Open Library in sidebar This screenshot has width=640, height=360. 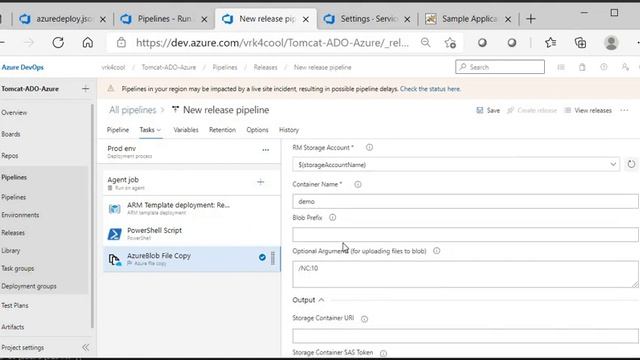11,251
